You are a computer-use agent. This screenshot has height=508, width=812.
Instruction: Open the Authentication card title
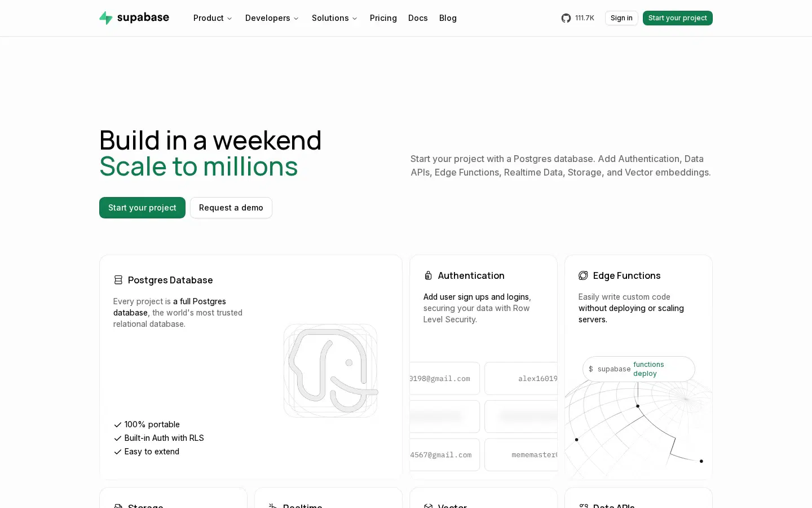click(x=471, y=275)
